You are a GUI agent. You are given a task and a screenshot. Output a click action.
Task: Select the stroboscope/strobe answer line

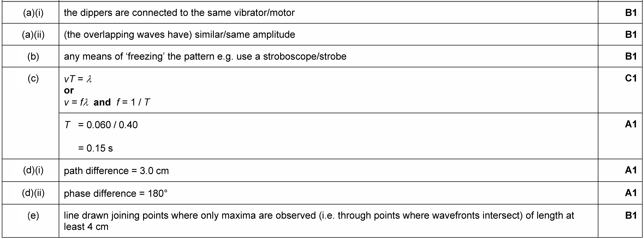pyautogui.click(x=205, y=56)
